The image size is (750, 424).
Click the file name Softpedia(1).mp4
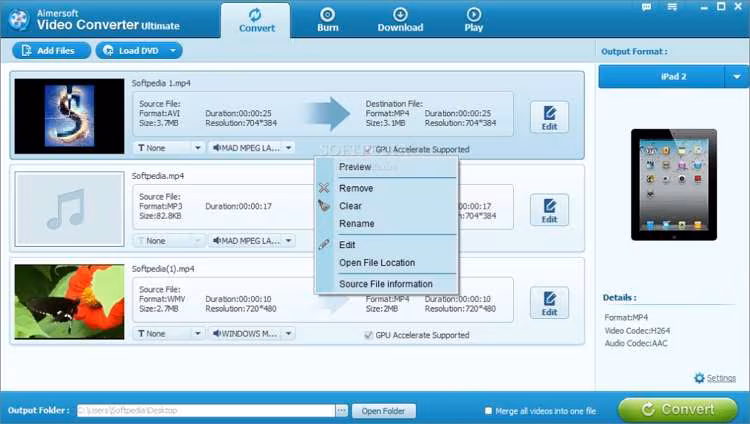tap(163, 269)
